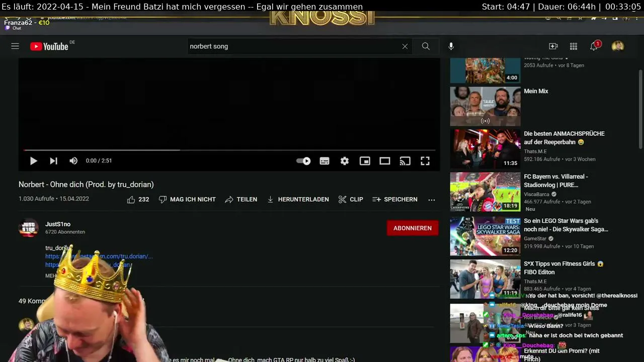Screen dimensions: 644x362
Task: Open the Mein Mix thumbnail
Action: click(x=486, y=106)
